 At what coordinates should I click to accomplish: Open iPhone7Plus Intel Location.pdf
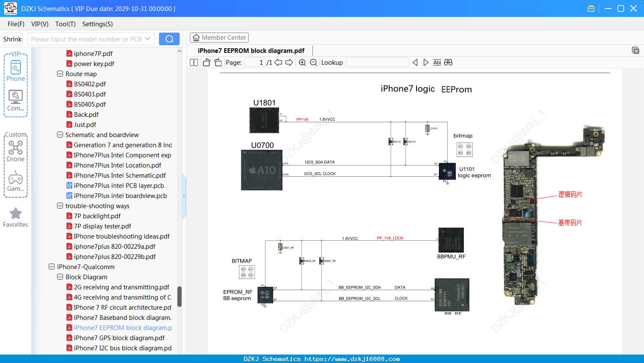118,165
